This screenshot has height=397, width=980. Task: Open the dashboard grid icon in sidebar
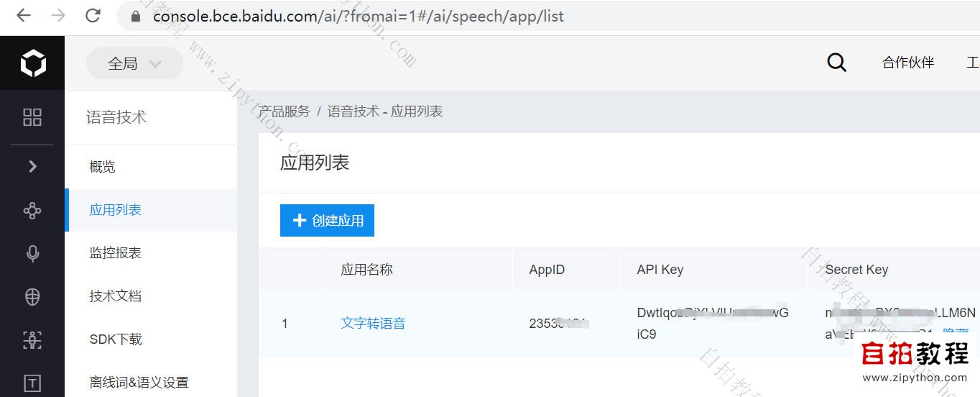(x=32, y=117)
